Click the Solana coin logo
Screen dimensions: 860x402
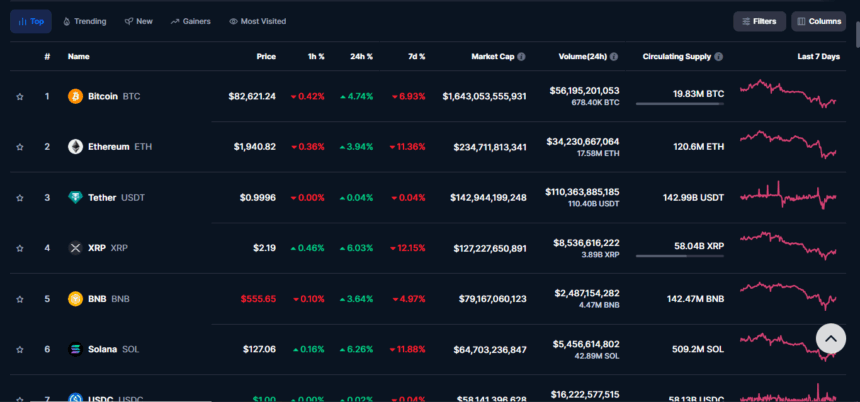(x=75, y=349)
